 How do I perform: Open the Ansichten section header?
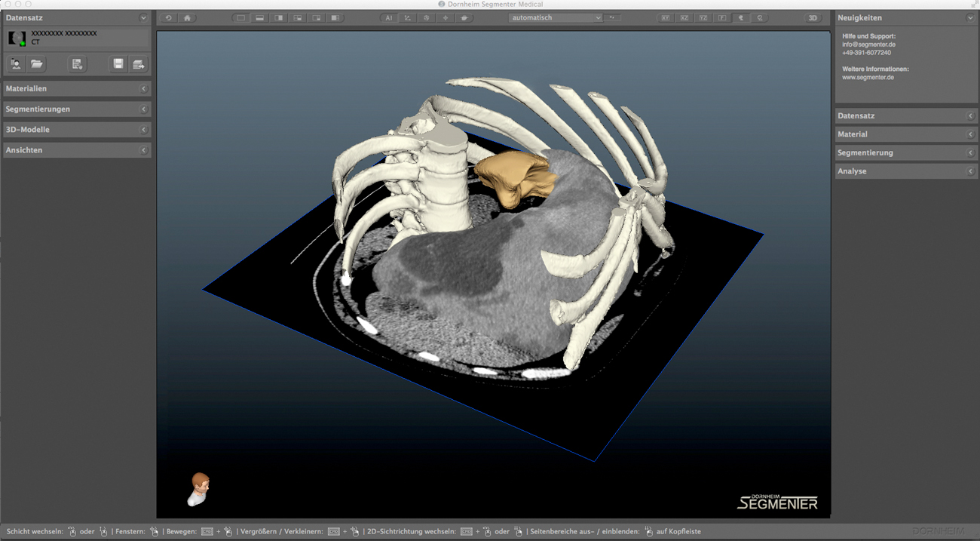click(76, 150)
